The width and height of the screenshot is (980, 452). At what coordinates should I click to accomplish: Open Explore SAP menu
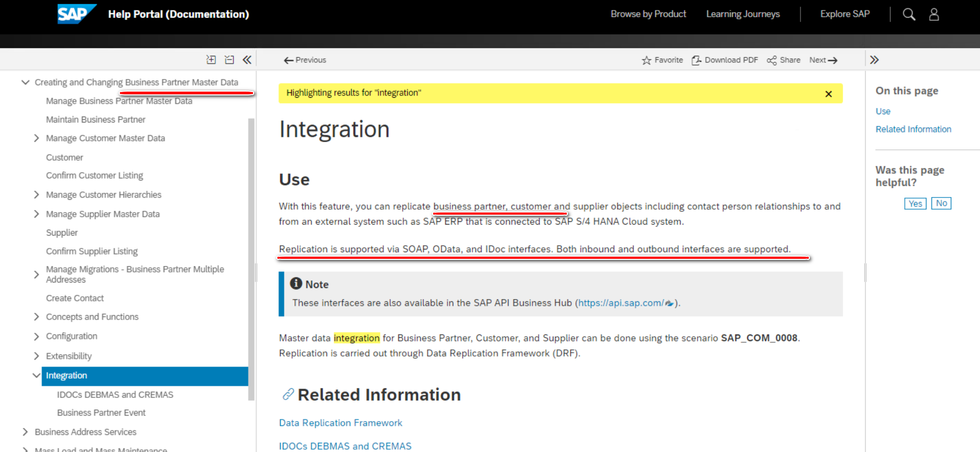[x=845, y=14]
